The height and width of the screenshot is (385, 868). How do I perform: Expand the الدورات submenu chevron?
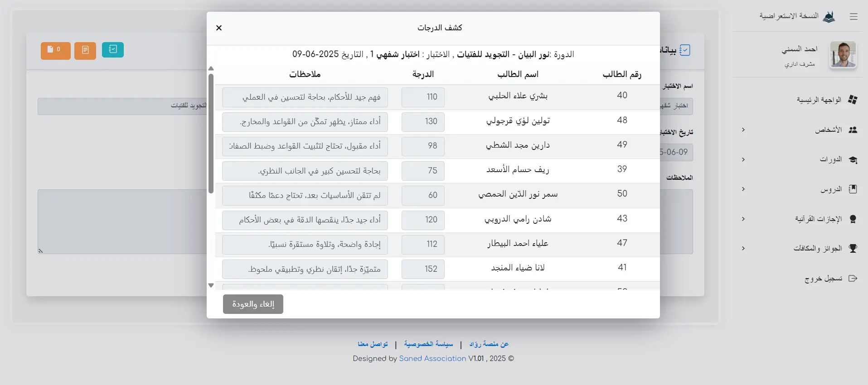coord(743,159)
